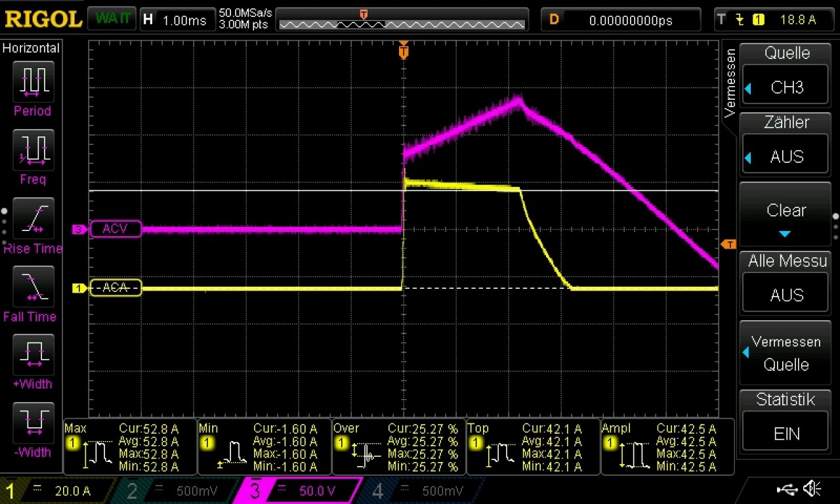Screen dimensions: 840x504
Task: Click Cur:42.1 A top value
Action: pyautogui.click(x=552, y=429)
